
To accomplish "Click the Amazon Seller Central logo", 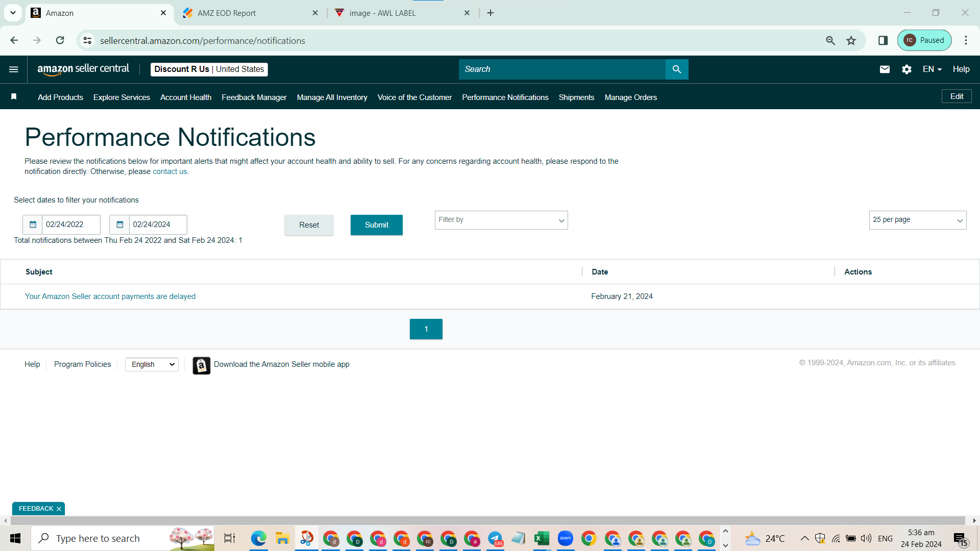I will 83,69.
